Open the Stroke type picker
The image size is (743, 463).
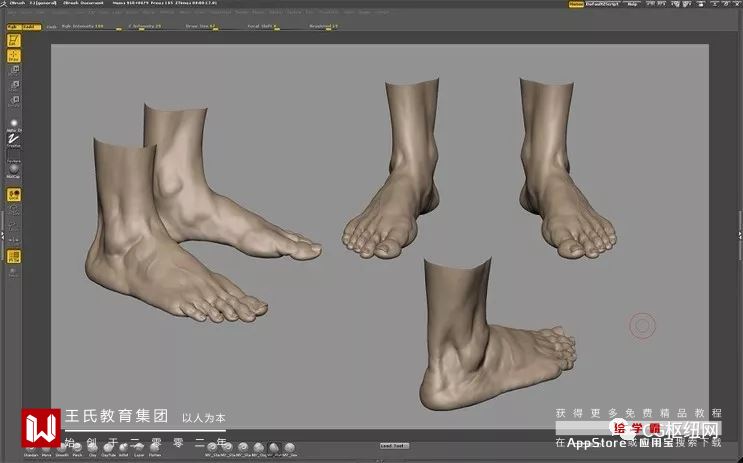click(x=14, y=140)
